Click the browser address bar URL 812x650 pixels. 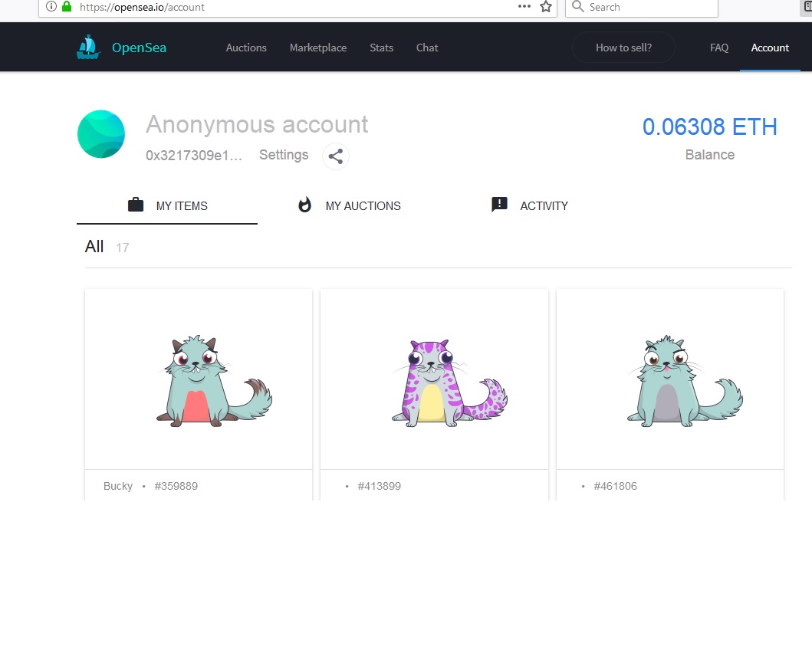(x=142, y=7)
